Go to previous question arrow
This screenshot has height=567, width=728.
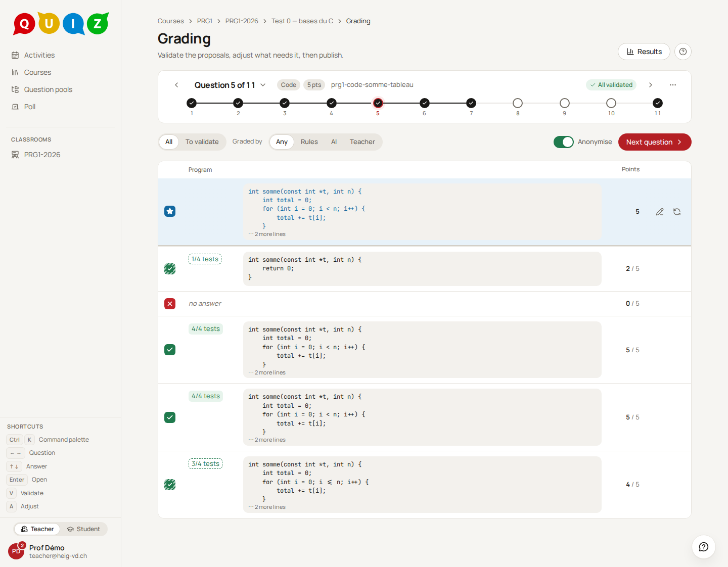click(x=176, y=85)
